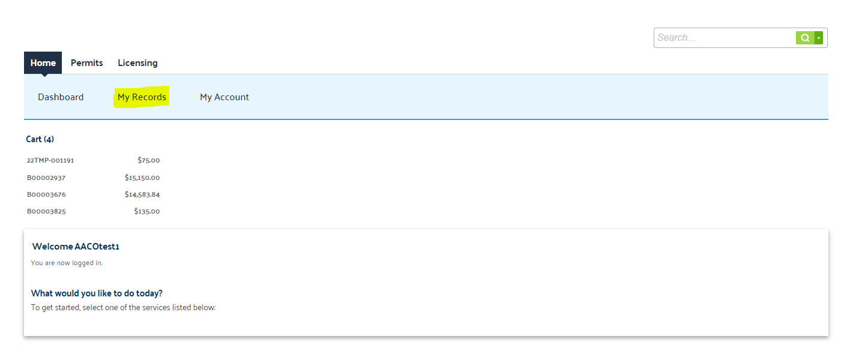This screenshot has width=868, height=348.
Task: Open My Account submenu item
Action: [225, 97]
